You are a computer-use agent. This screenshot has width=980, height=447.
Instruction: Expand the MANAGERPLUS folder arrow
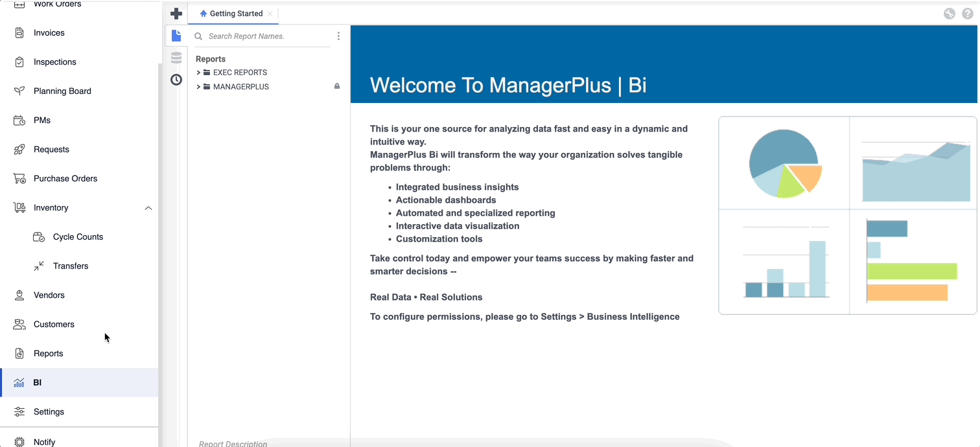198,87
